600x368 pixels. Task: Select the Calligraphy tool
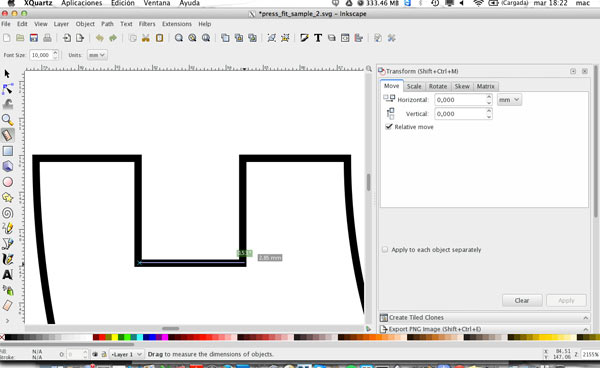(x=8, y=259)
